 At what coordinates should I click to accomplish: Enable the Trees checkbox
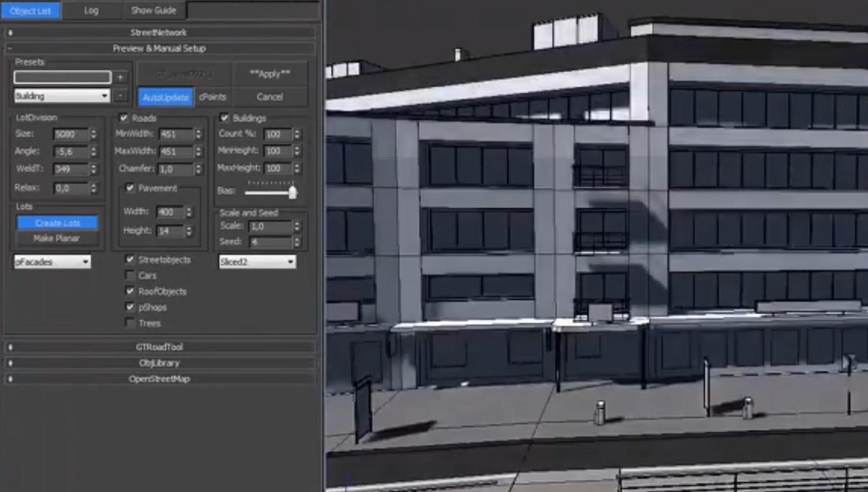pyautogui.click(x=130, y=323)
